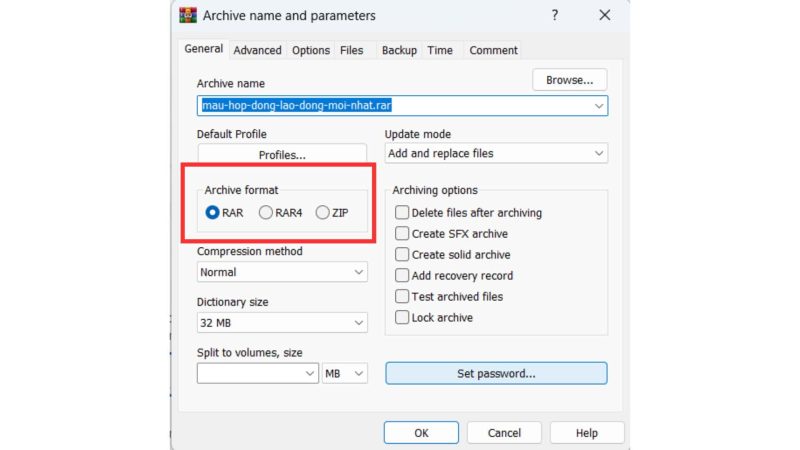Switch to the Advanced tab

coord(257,50)
